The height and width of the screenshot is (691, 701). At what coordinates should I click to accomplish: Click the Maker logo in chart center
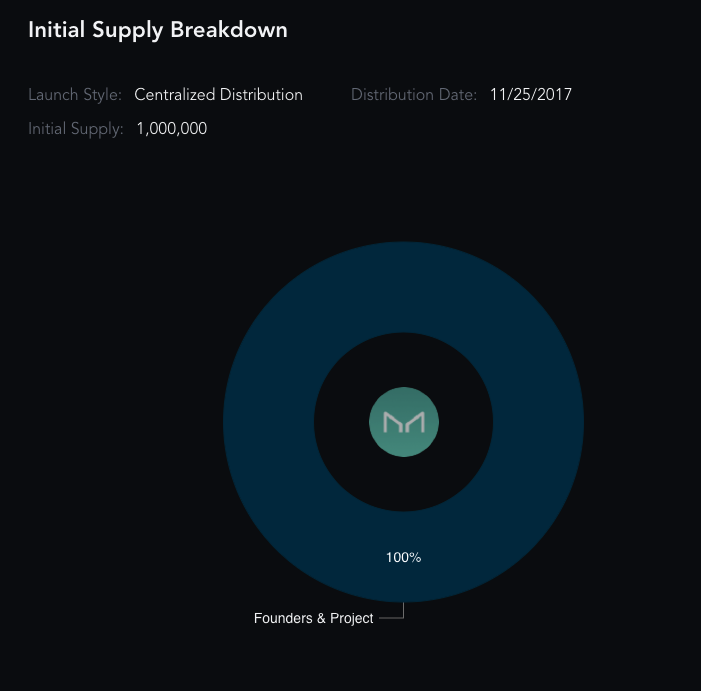(404, 422)
